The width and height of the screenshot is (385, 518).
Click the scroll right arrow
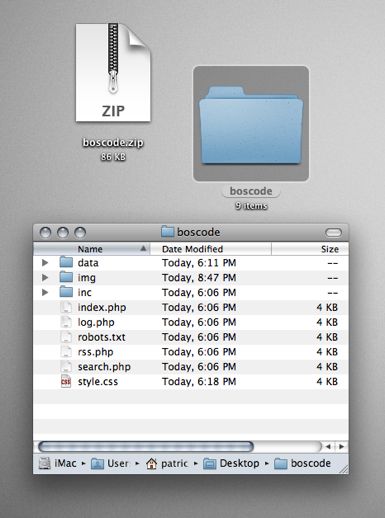coord(341,446)
